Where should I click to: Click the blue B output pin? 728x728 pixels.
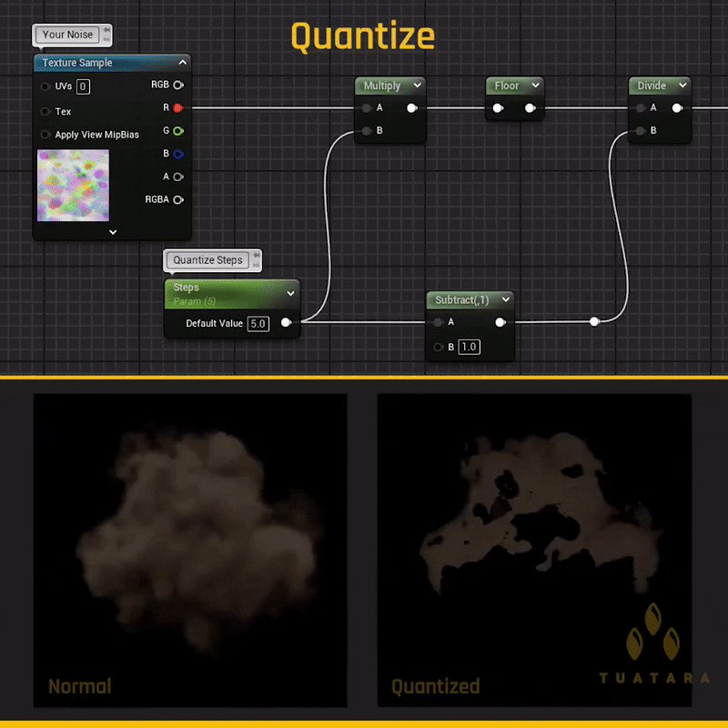click(x=178, y=154)
